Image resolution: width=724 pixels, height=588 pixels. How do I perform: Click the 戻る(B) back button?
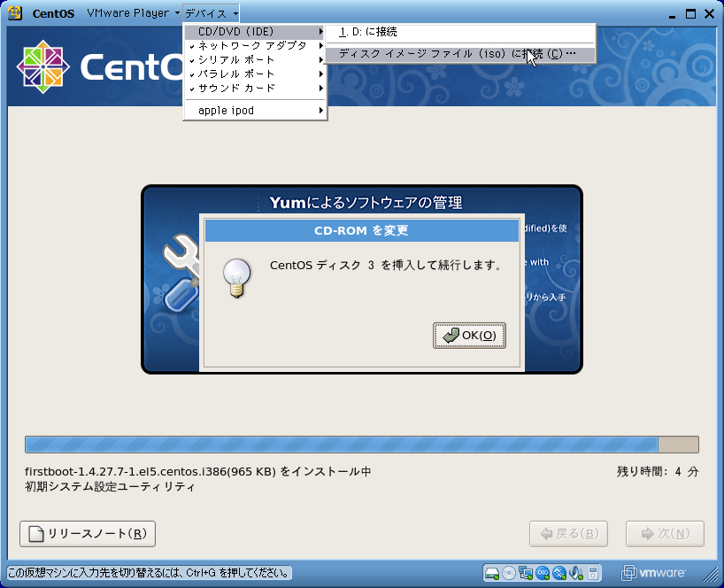[568, 534]
